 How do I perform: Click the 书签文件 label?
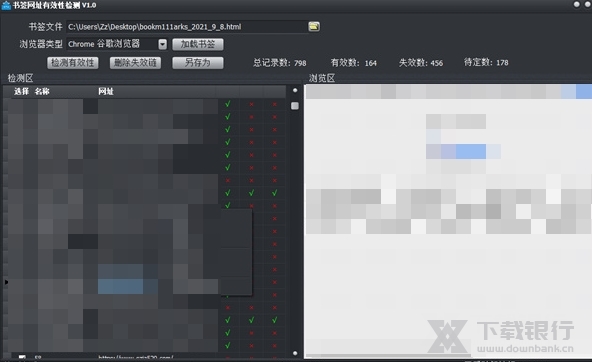[x=45, y=27]
